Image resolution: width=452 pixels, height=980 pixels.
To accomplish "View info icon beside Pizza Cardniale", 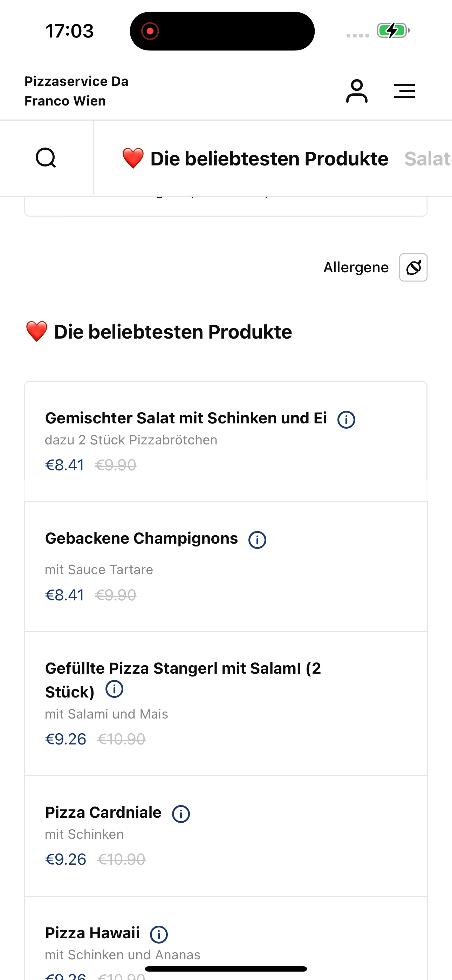I will [x=181, y=814].
